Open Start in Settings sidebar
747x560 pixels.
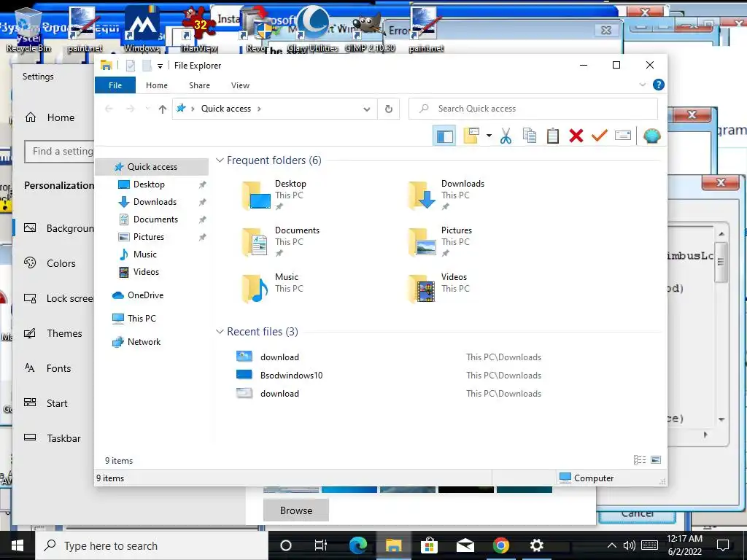57,403
